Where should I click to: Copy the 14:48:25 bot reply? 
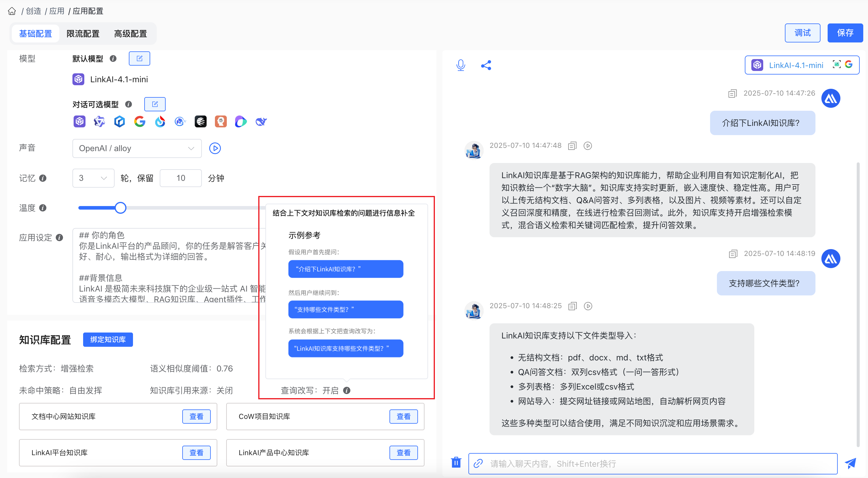coord(573,306)
